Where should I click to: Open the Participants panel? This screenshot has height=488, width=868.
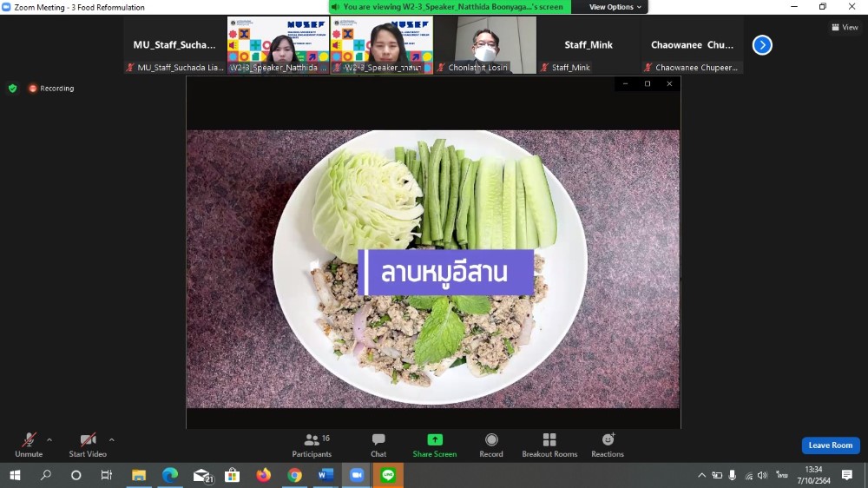tap(312, 445)
